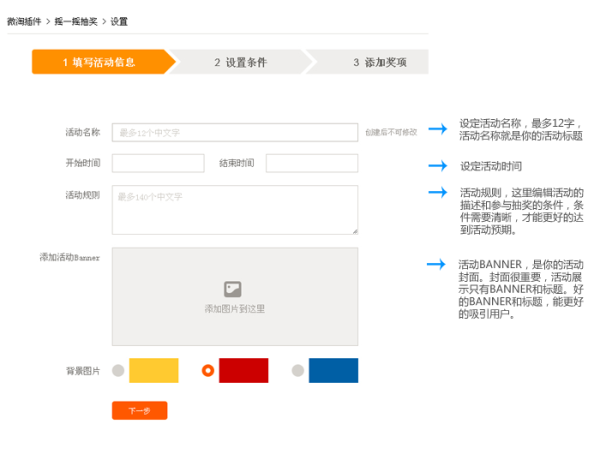Click the 下一步 button
Viewport: 600px width, 454px height.
[x=140, y=410]
